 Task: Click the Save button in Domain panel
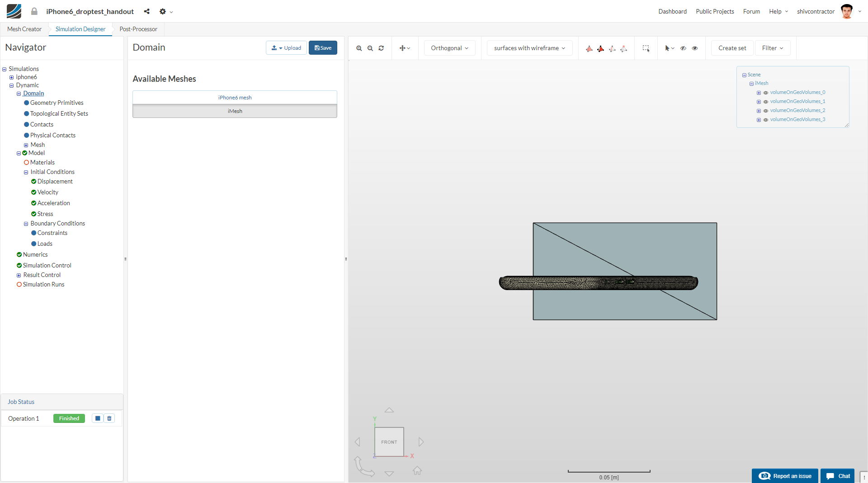tap(323, 48)
